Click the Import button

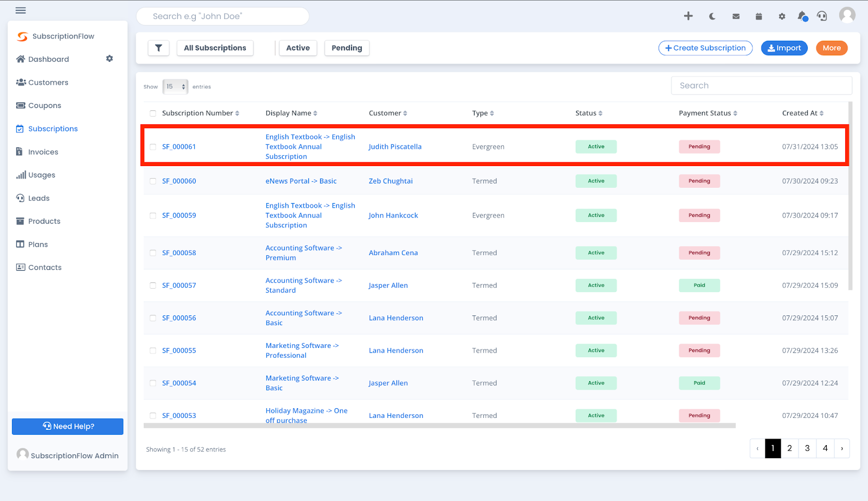click(784, 48)
